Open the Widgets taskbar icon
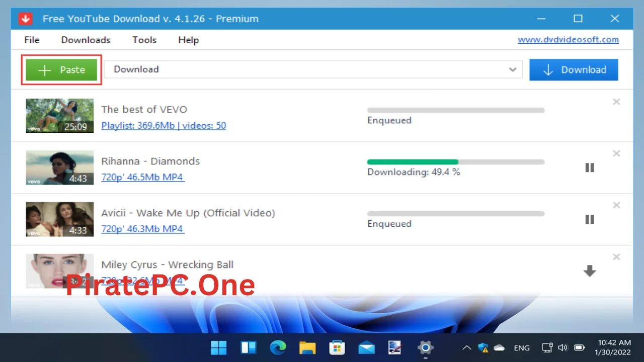The height and width of the screenshot is (362, 644). [249, 347]
